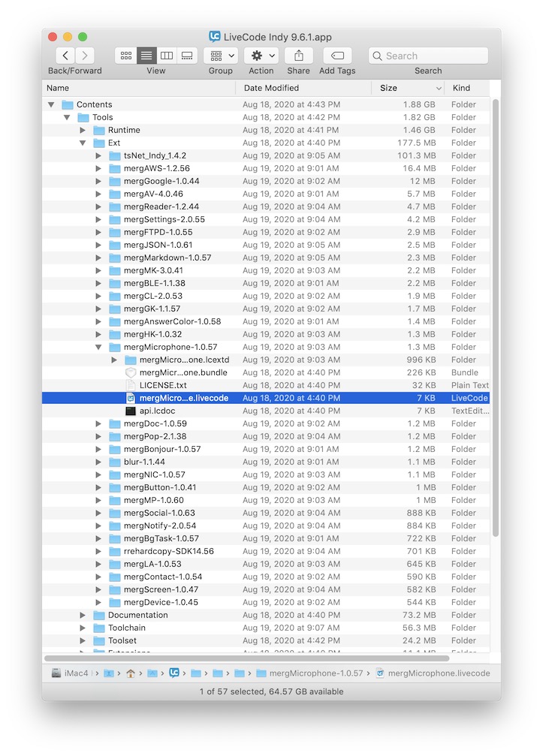Select the mergJSON-1.0.61 folder icon

pos(115,245)
